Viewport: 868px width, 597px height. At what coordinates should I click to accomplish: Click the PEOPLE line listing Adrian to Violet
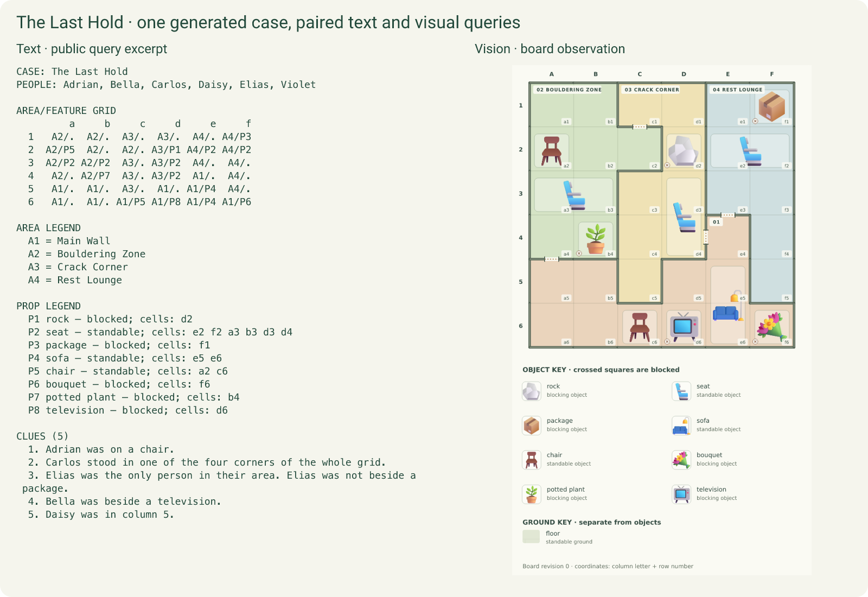[166, 85]
